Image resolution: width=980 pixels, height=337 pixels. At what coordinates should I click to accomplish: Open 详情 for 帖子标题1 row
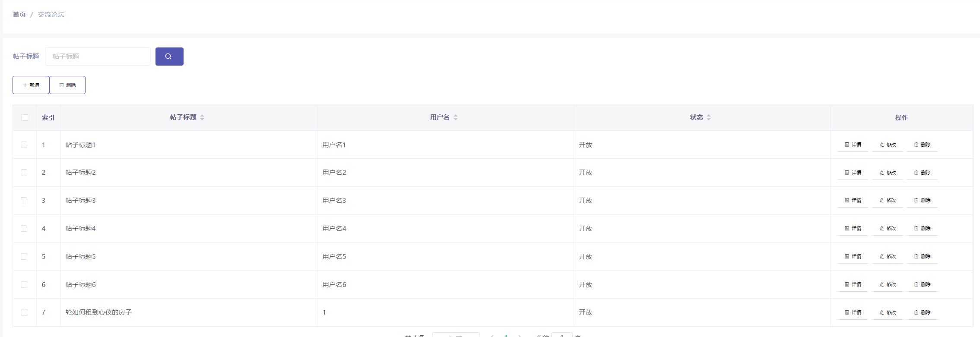pos(853,145)
